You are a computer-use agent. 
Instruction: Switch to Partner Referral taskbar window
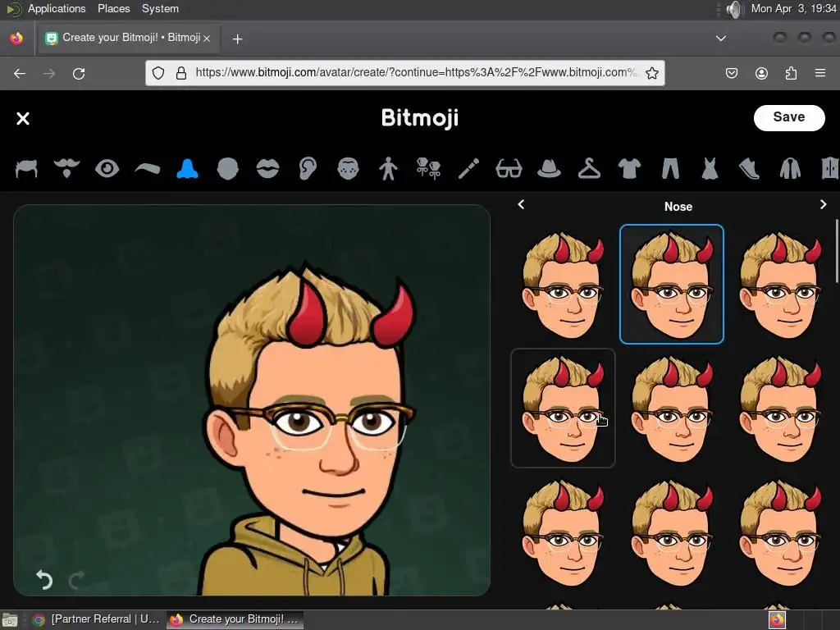point(98,619)
